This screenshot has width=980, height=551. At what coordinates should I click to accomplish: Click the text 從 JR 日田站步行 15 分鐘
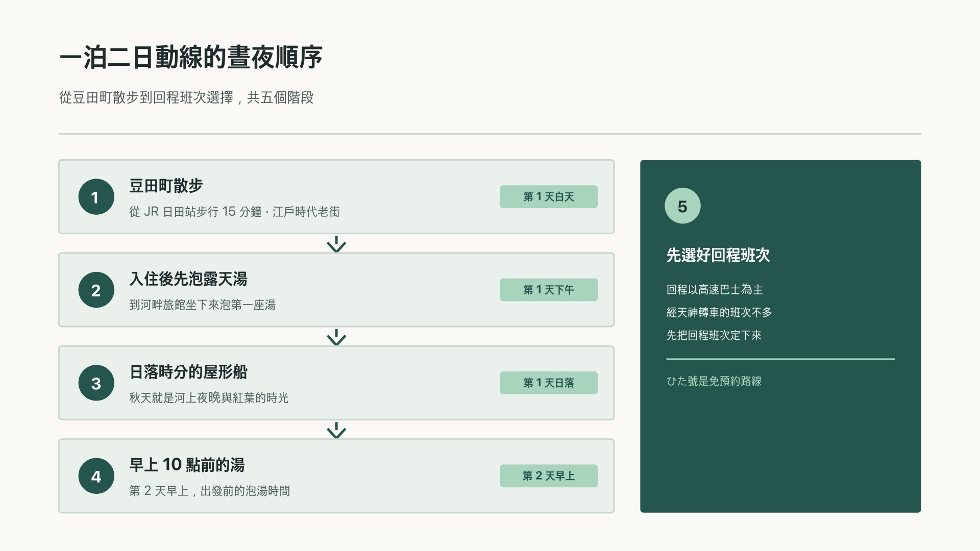tap(195, 212)
